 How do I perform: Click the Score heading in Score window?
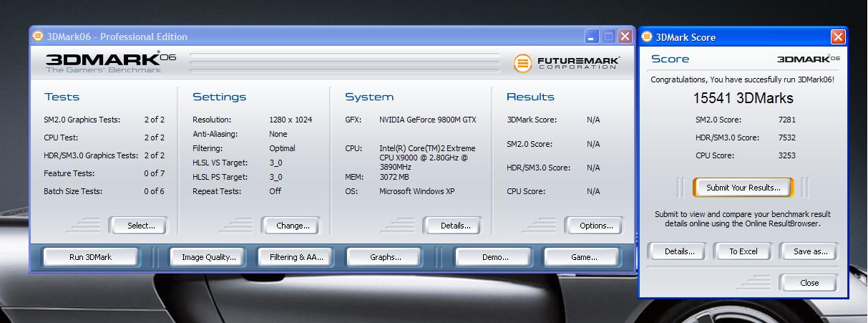[670, 59]
